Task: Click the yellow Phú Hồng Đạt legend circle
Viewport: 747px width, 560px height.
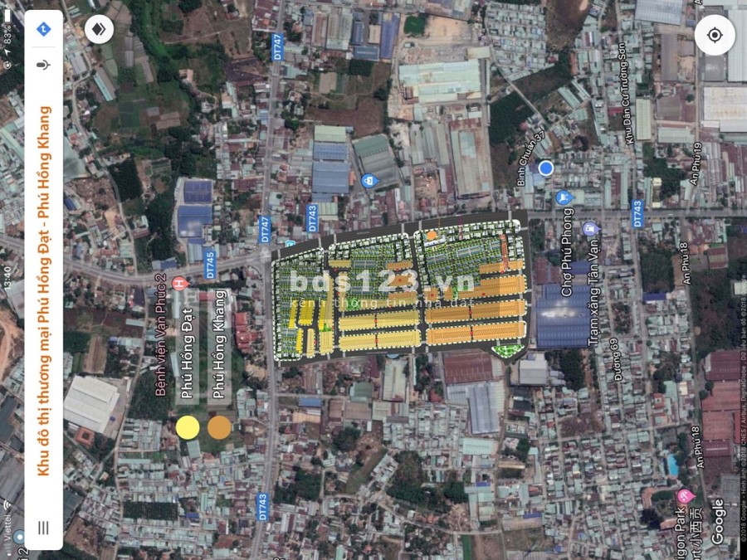Action: tap(188, 427)
